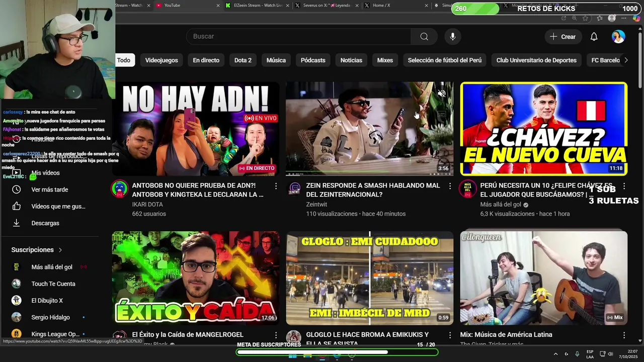Click inside the Buscar search field
The height and width of the screenshot is (362, 644).
click(x=299, y=36)
